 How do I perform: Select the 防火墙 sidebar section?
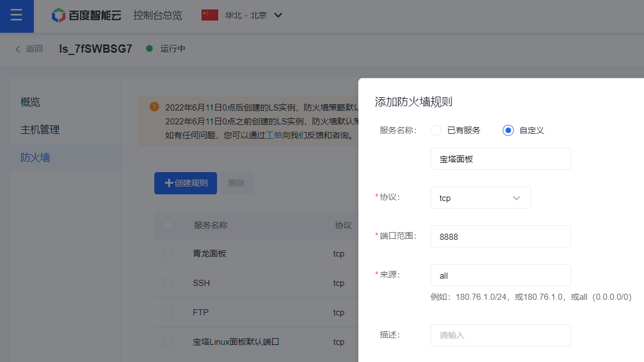(x=66, y=158)
